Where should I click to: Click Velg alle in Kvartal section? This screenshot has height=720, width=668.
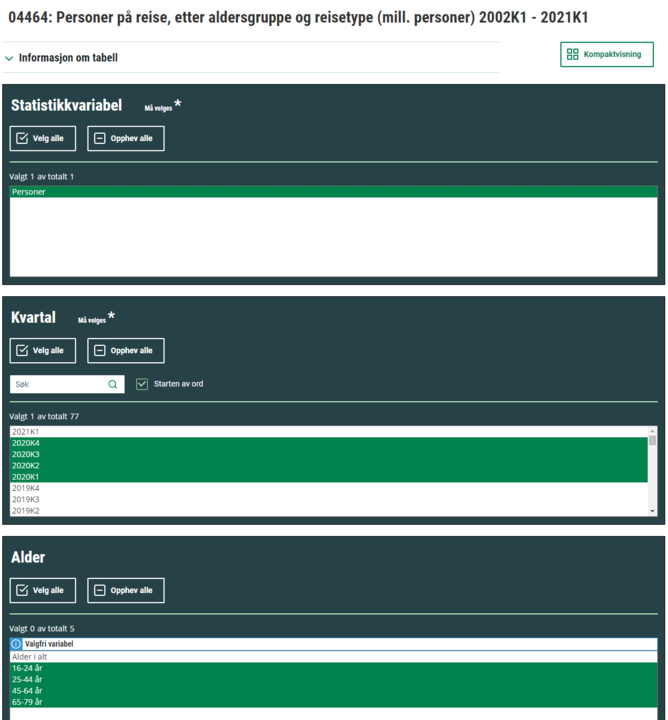[43, 350]
